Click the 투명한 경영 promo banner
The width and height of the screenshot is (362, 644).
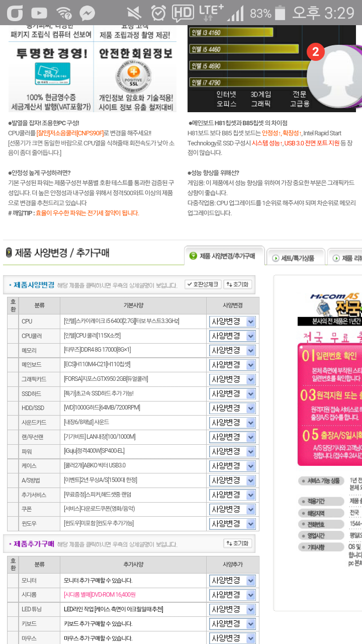pos(50,78)
